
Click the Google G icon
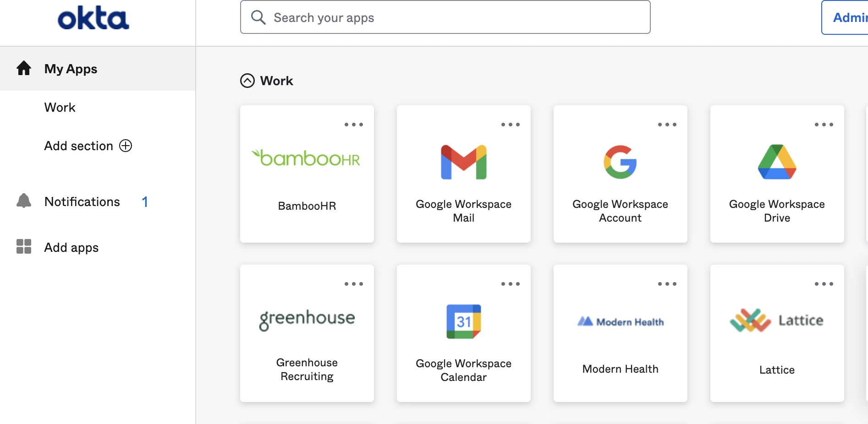[x=620, y=162]
